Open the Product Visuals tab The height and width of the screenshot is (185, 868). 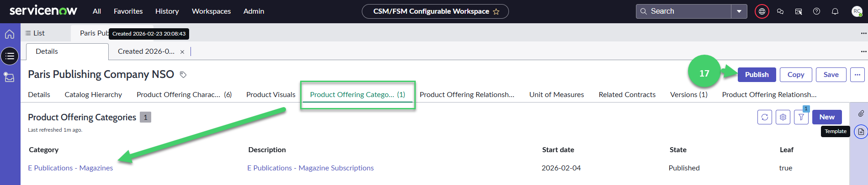tap(271, 95)
